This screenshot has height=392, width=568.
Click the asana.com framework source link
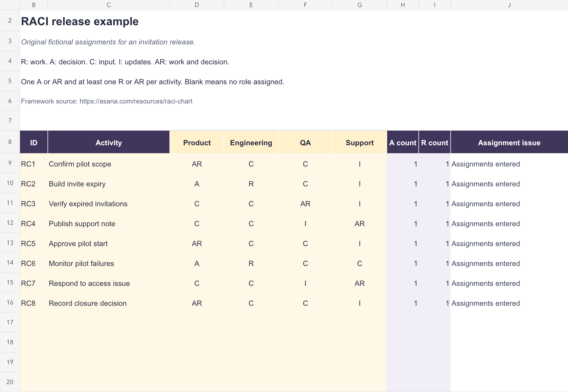click(136, 101)
